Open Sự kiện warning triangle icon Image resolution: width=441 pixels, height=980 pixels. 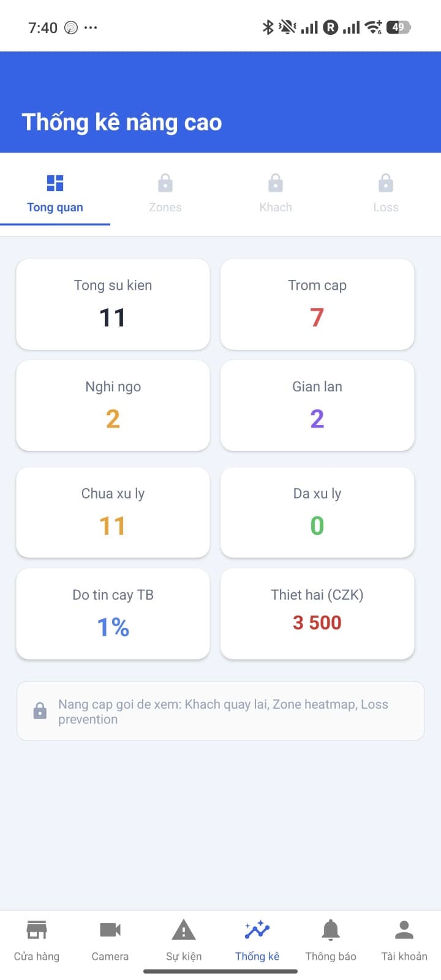click(x=184, y=930)
